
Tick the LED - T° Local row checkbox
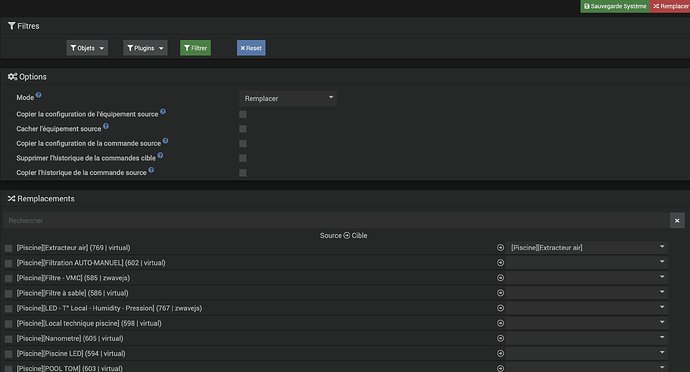point(8,309)
